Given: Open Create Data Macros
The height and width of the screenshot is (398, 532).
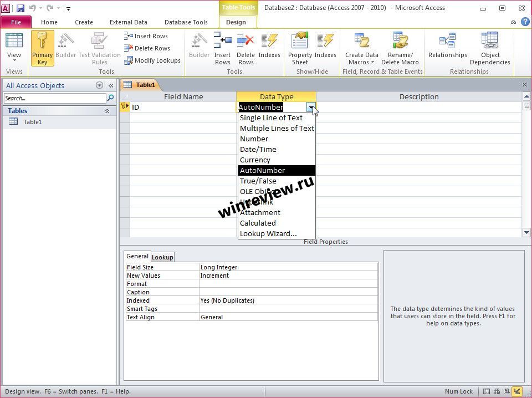Looking at the screenshot, I should pos(362,48).
